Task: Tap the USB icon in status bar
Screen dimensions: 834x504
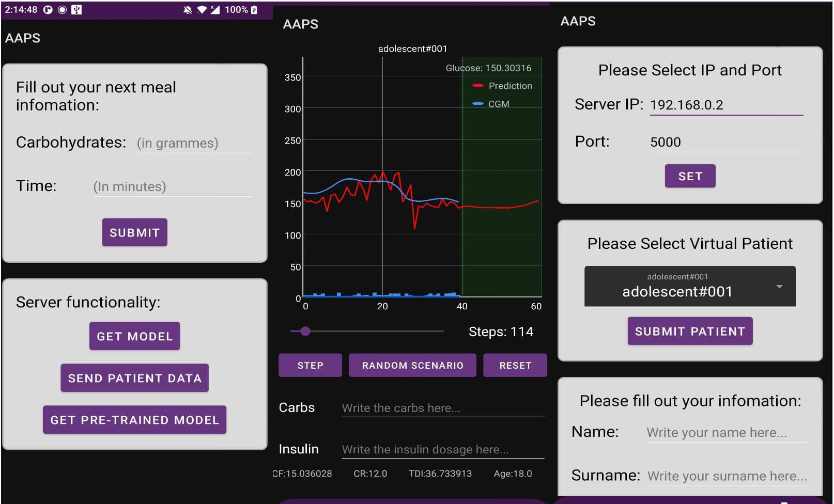Action: tap(76, 10)
